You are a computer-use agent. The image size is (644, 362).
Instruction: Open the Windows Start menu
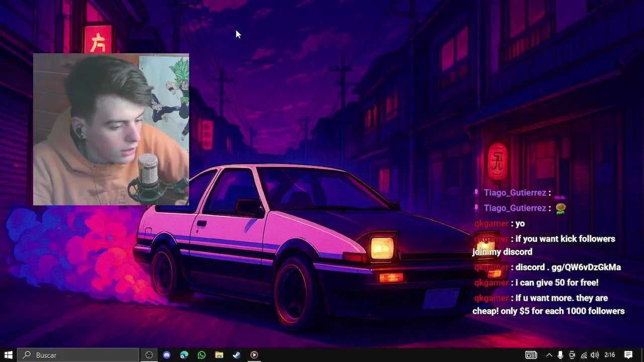coord(9,355)
